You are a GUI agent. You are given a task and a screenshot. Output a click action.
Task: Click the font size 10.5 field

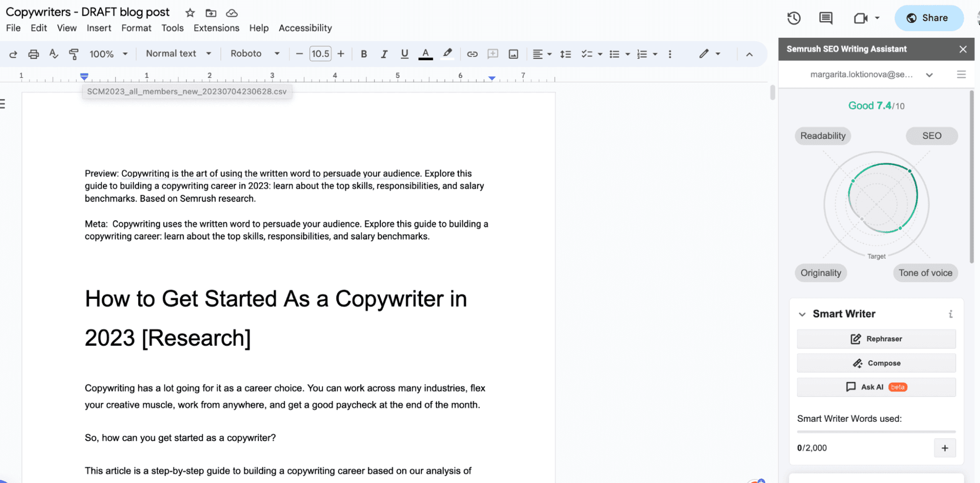coord(321,54)
